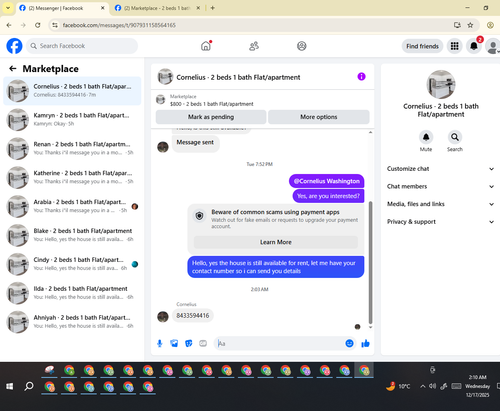Open the tab search dropdown arrow

pos(8,8)
